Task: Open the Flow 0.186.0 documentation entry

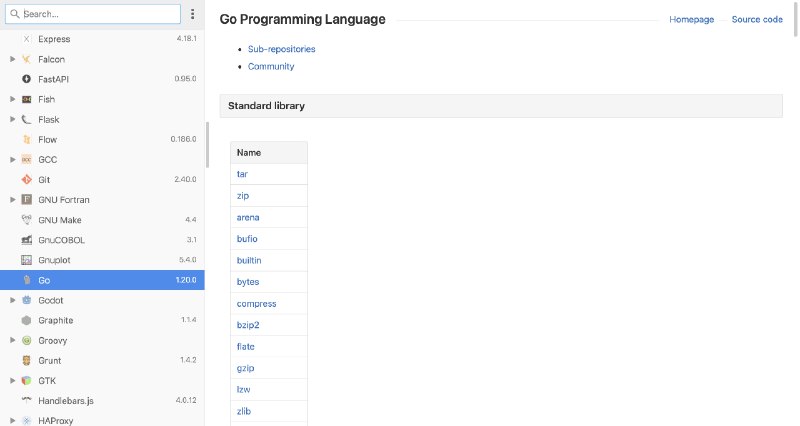Action: tap(102, 139)
